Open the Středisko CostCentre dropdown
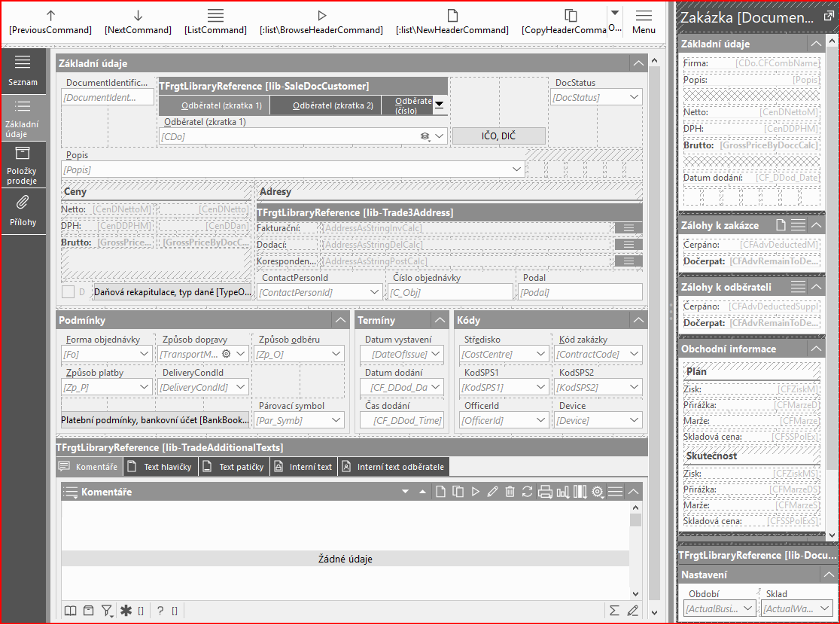The width and height of the screenshot is (840, 625). tap(540, 354)
